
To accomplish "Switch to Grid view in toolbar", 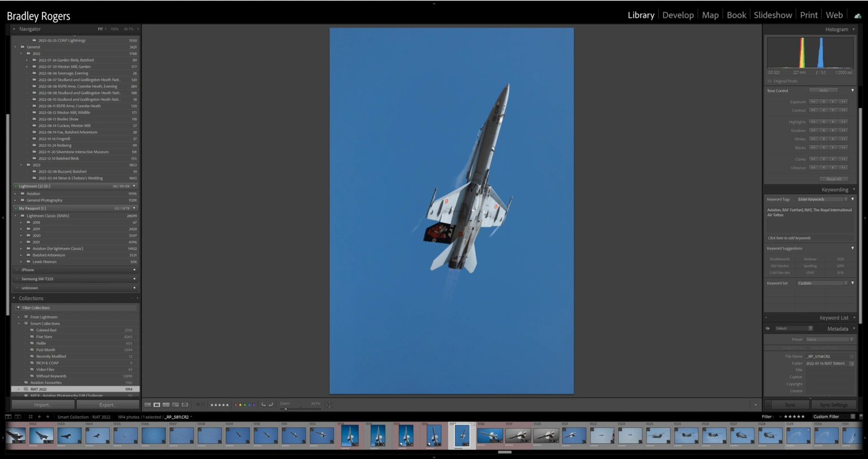I will pos(147,405).
